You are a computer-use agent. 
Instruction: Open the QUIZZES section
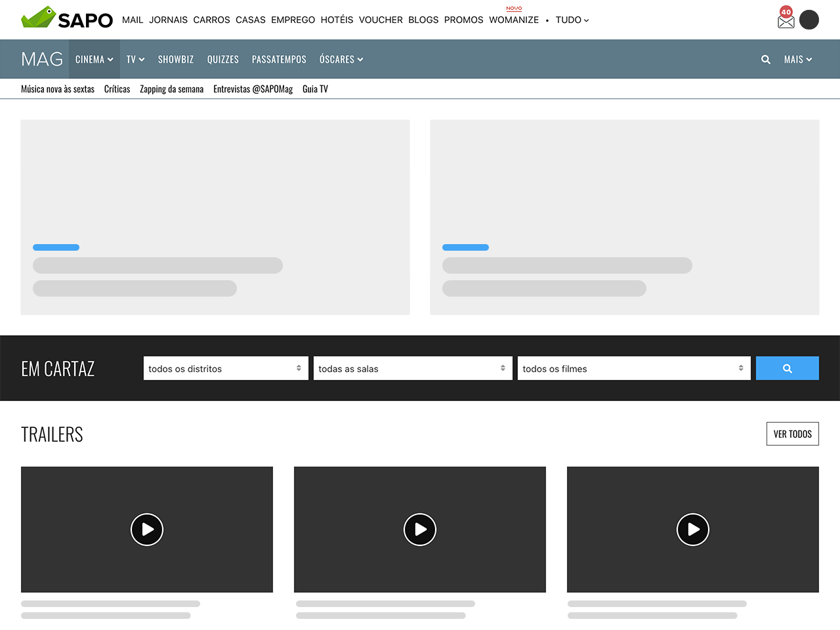[222, 59]
